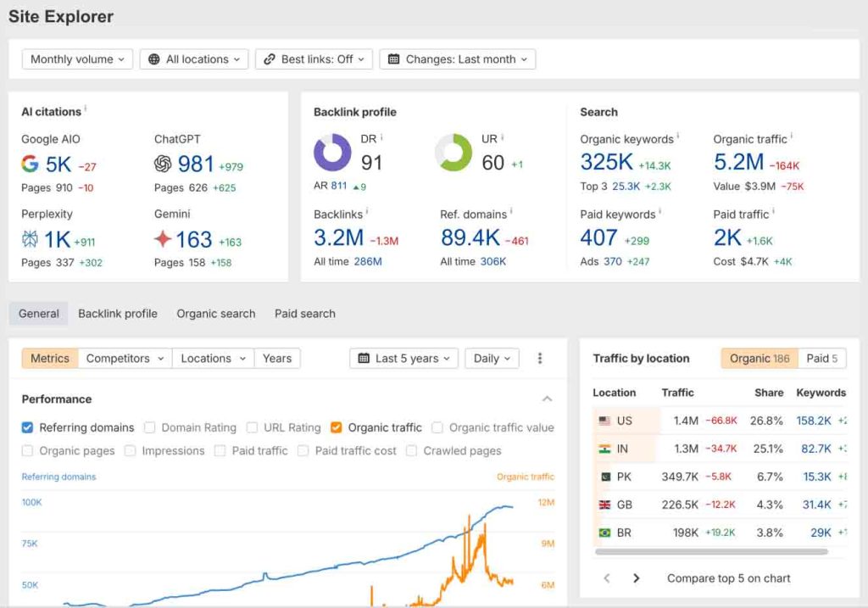The image size is (868, 608).
Task: Click the Perplexity logo icon
Action: [x=31, y=239]
